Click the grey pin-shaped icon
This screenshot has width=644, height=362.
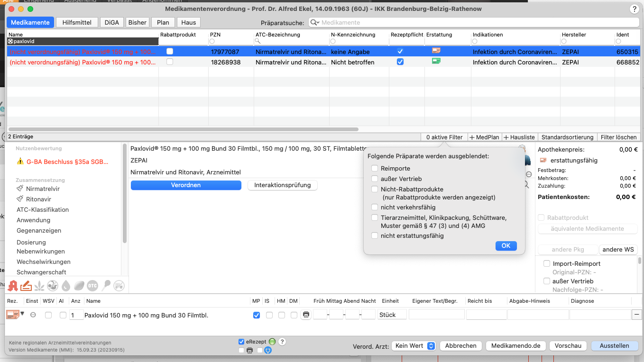click(106, 285)
